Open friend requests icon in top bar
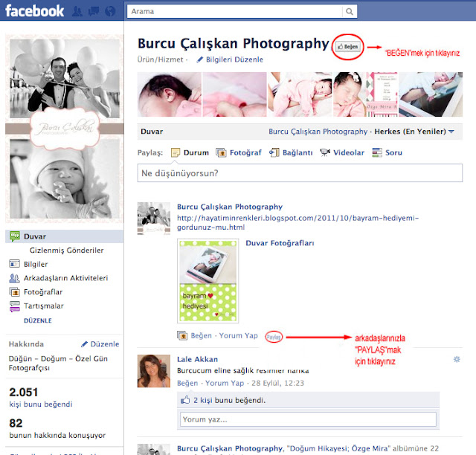The image size is (476, 455). (x=77, y=11)
